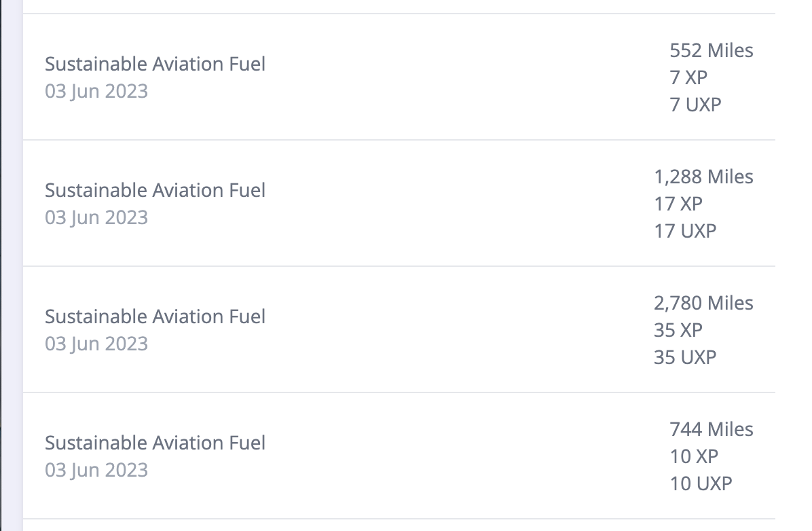The width and height of the screenshot is (812, 531).
Task: Open Sustainable Aviation Fuel row with 552 Miles
Action: coord(155,64)
